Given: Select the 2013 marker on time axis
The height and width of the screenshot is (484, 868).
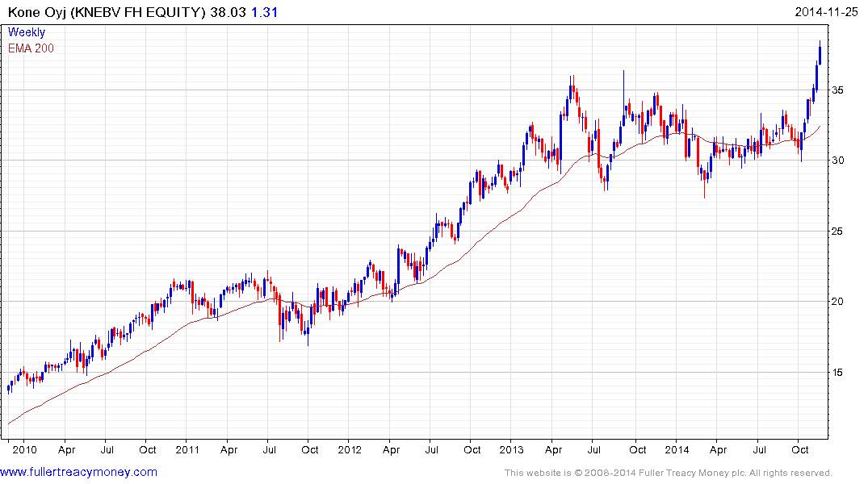Looking at the screenshot, I should tap(511, 449).
